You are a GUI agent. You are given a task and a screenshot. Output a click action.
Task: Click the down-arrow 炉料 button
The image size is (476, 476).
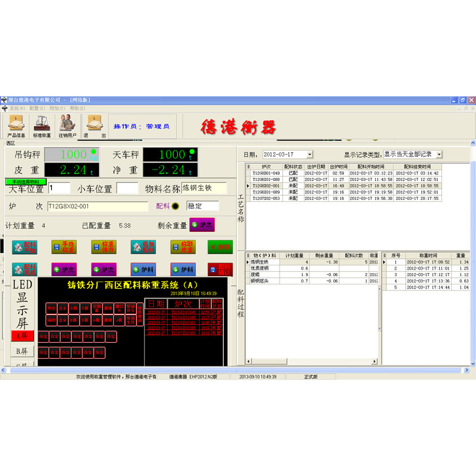pos(183,270)
